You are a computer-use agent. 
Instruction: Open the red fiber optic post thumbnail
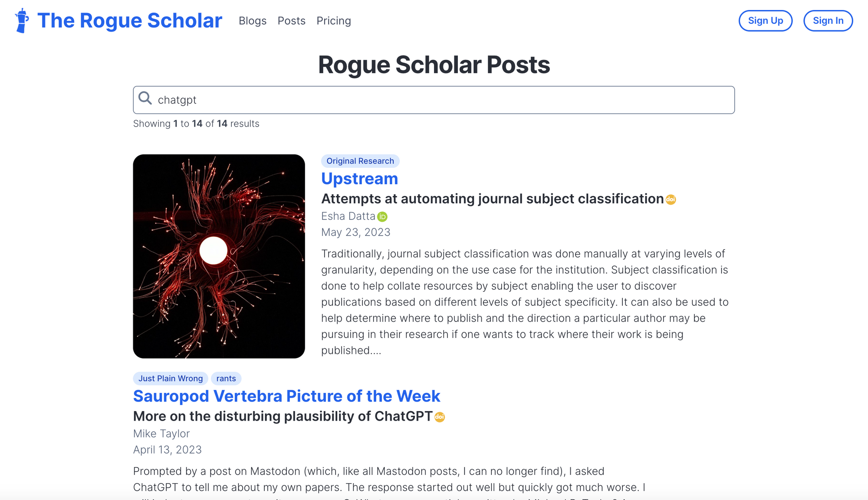click(219, 256)
